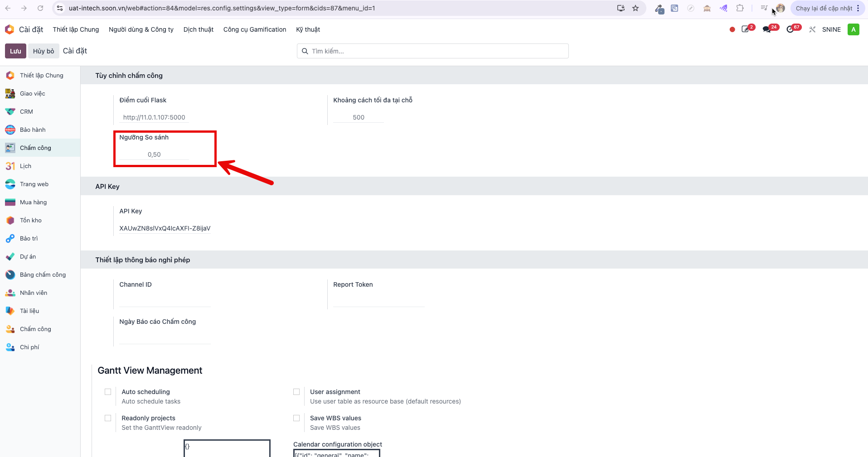Open Người dùng & Công ty menu
The height and width of the screenshot is (457, 868).
pyautogui.click(x=141, y=29)
